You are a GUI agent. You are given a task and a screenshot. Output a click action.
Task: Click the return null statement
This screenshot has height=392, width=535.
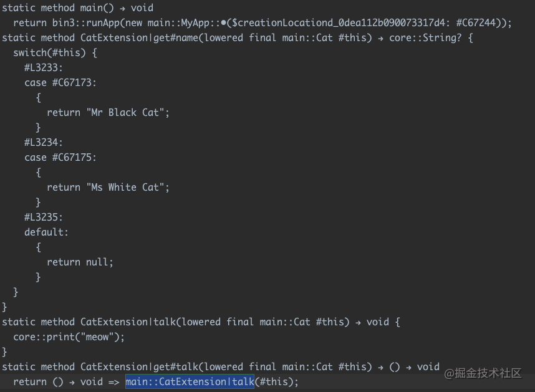pos(80,262)
